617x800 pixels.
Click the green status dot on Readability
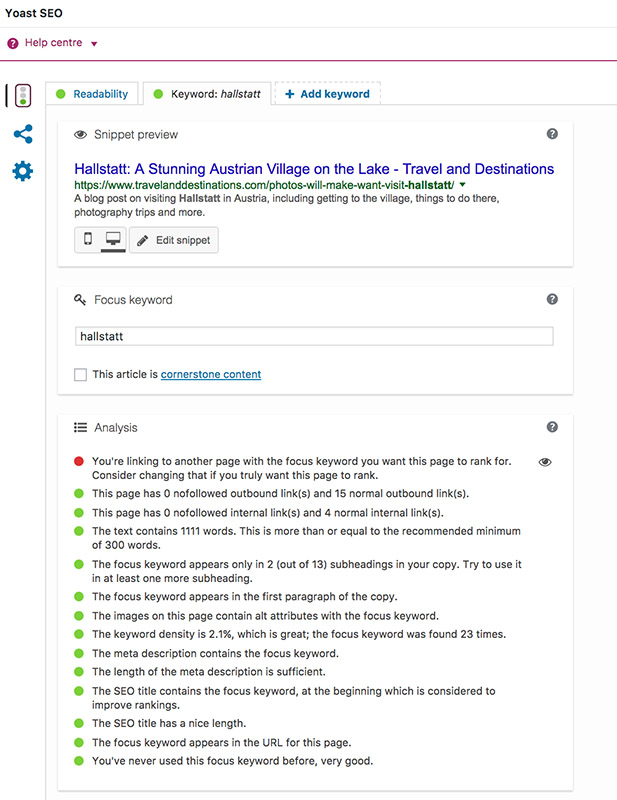(62, 93)
